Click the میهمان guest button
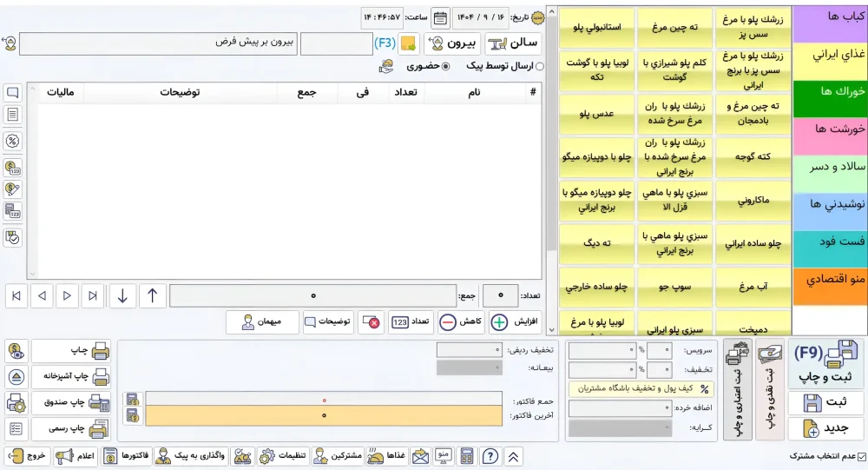868x470 pixels. click(x=262, y=322)
